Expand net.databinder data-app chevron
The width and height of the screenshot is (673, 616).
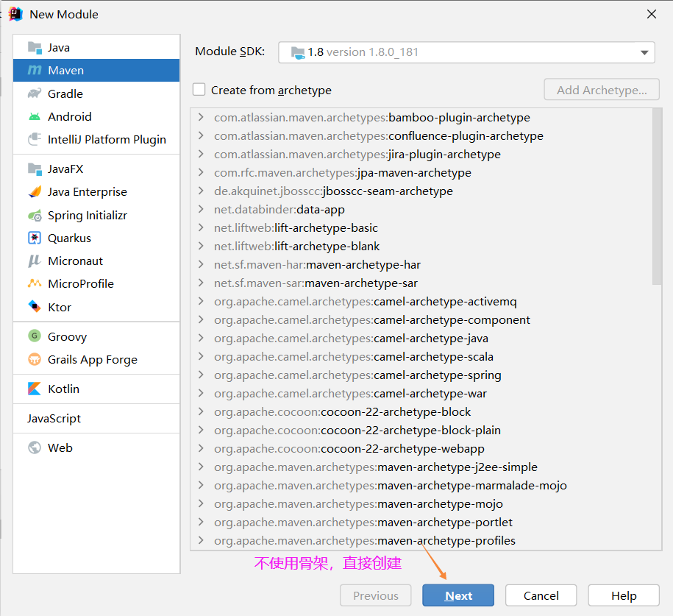click(x=201, y=209)
